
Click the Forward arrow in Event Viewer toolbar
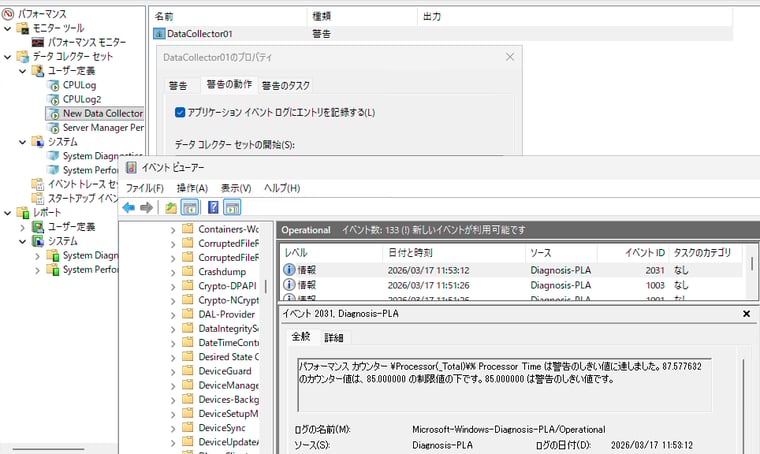pos(146,208)
